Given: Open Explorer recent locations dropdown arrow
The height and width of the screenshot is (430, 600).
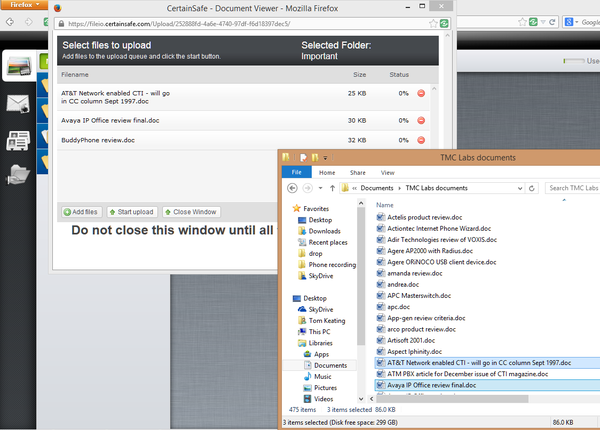Looking at the screenshot, I should (320, 188).
